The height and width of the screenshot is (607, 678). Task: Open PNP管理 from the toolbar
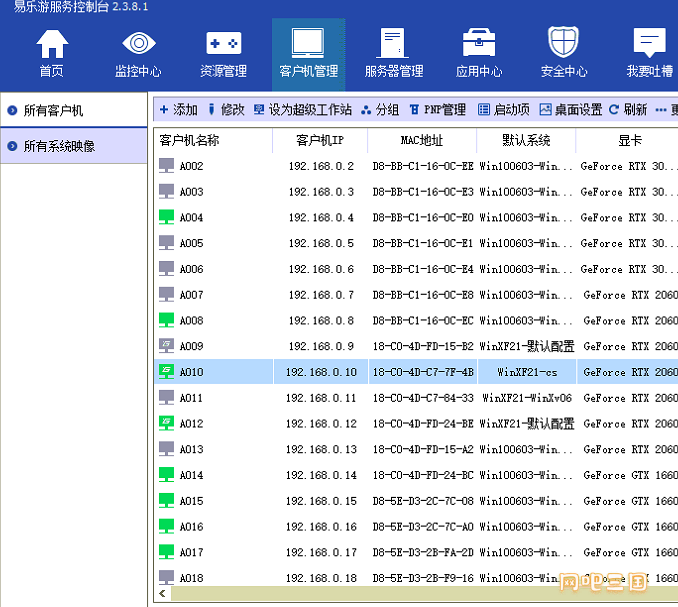click(x=437, y=110)
